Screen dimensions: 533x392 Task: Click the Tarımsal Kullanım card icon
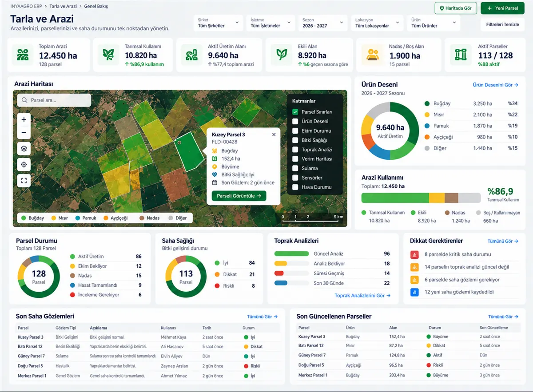pos(108,55)
